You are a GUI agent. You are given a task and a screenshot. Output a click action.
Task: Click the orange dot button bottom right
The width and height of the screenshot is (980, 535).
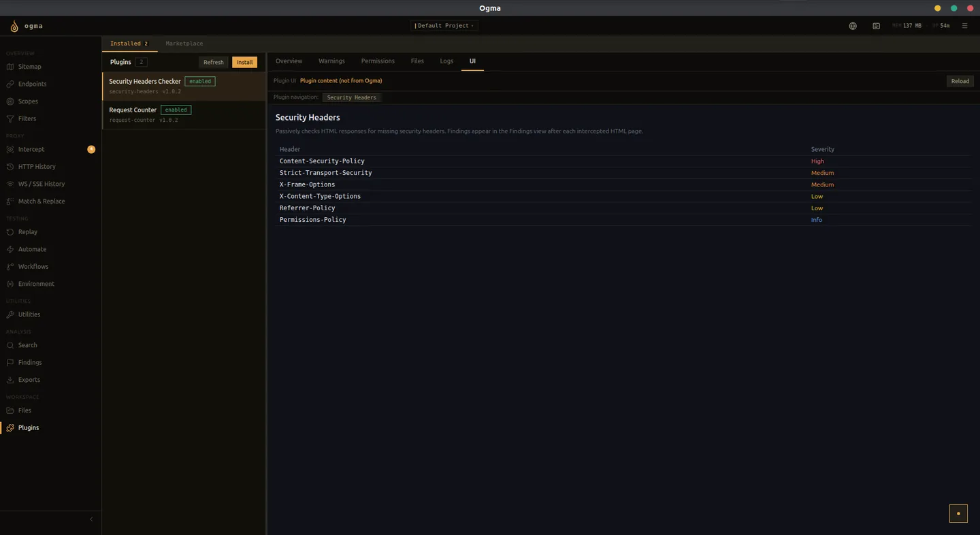pos(958,513)
